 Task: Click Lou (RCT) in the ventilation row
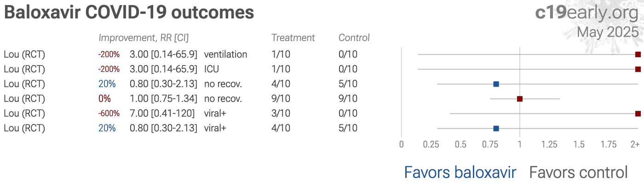24,54
